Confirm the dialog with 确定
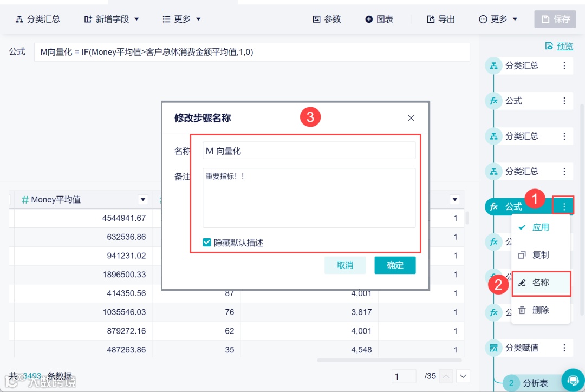 pyautogui.click(x=395, y=265)
